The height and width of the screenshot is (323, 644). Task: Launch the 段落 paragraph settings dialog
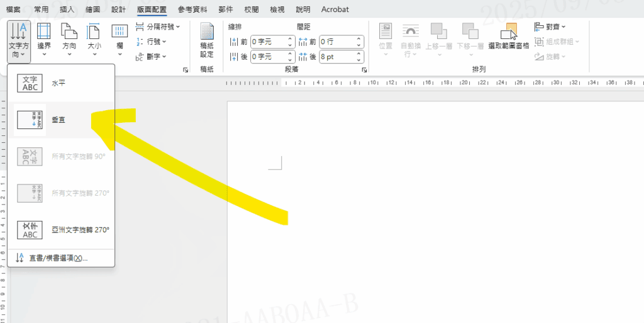click(x=364, y=71)
